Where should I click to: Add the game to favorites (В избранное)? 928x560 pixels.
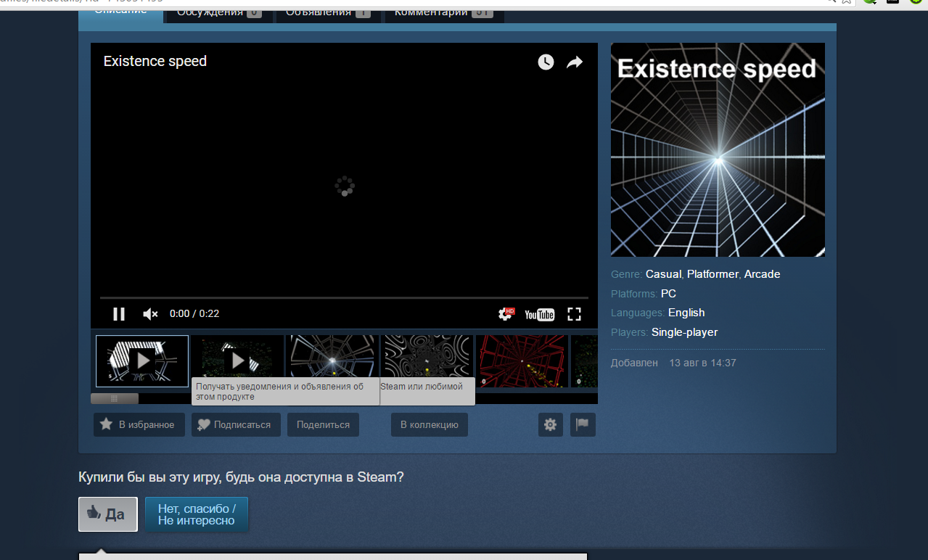[x=139, y=424]
